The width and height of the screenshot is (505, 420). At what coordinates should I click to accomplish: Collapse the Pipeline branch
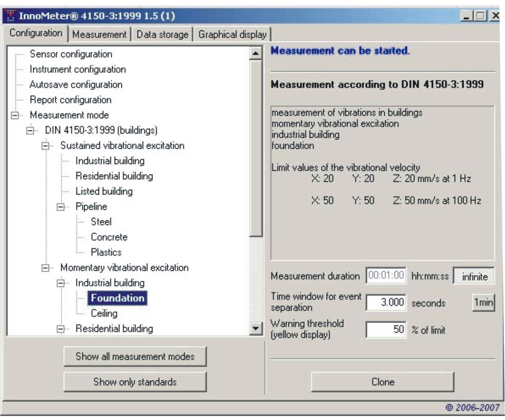(x=61, y=207)
